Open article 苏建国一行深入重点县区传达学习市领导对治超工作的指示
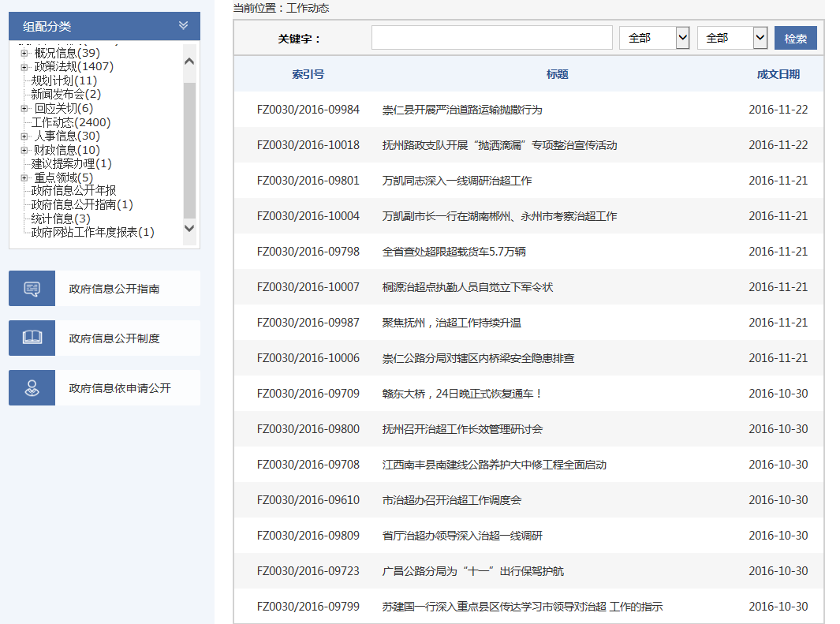840x624 pixels. tap(522, 607)
